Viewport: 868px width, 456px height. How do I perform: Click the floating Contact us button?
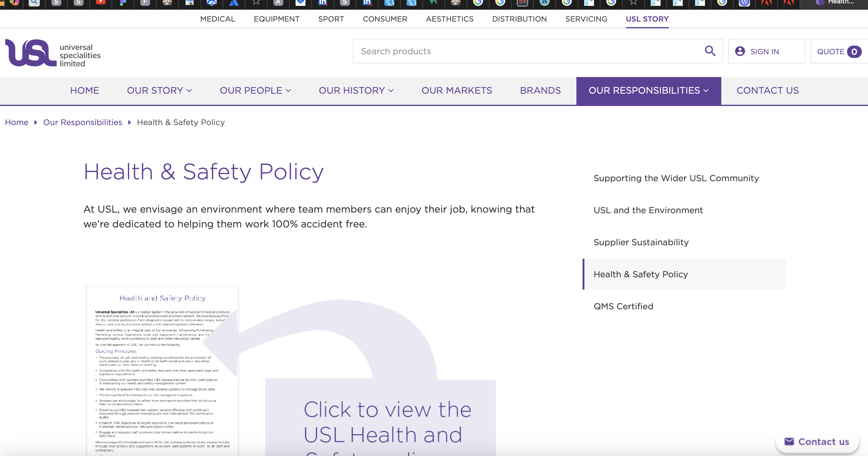click(817, 442)
